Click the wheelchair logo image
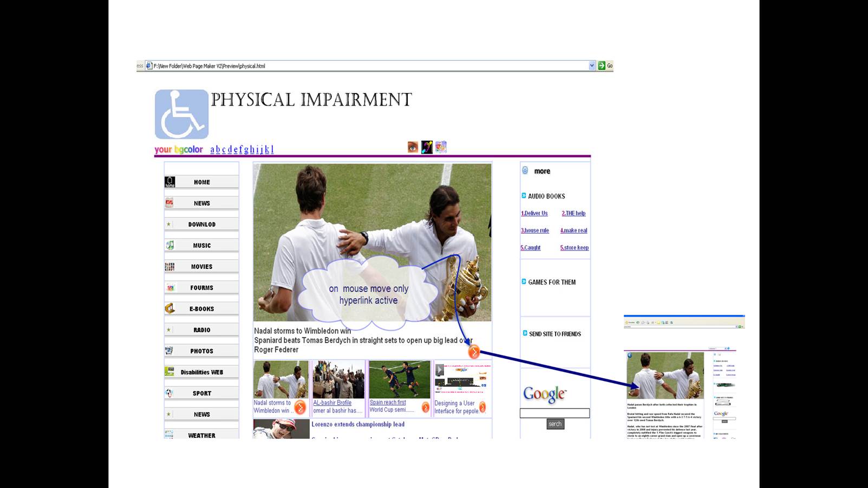The image size is (868, 488). [x=181, y=114]
